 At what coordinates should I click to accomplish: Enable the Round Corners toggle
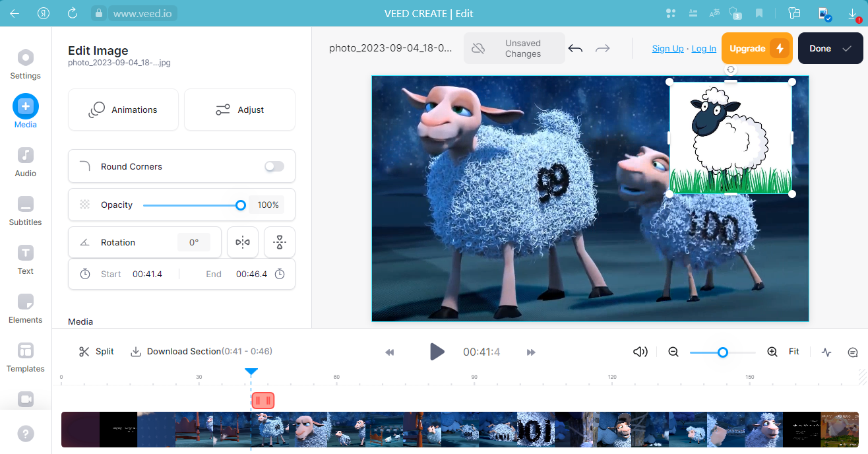274,166
